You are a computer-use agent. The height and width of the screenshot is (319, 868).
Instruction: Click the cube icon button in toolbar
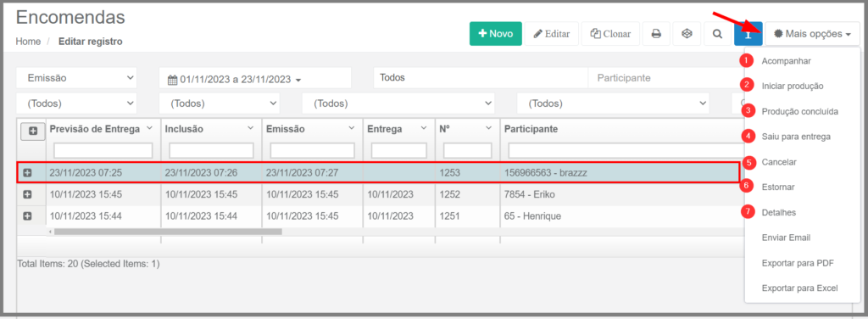coord(687,34)
